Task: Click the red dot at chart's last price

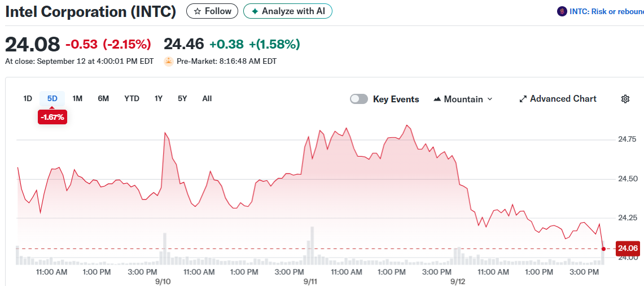Action: (603, 249)
